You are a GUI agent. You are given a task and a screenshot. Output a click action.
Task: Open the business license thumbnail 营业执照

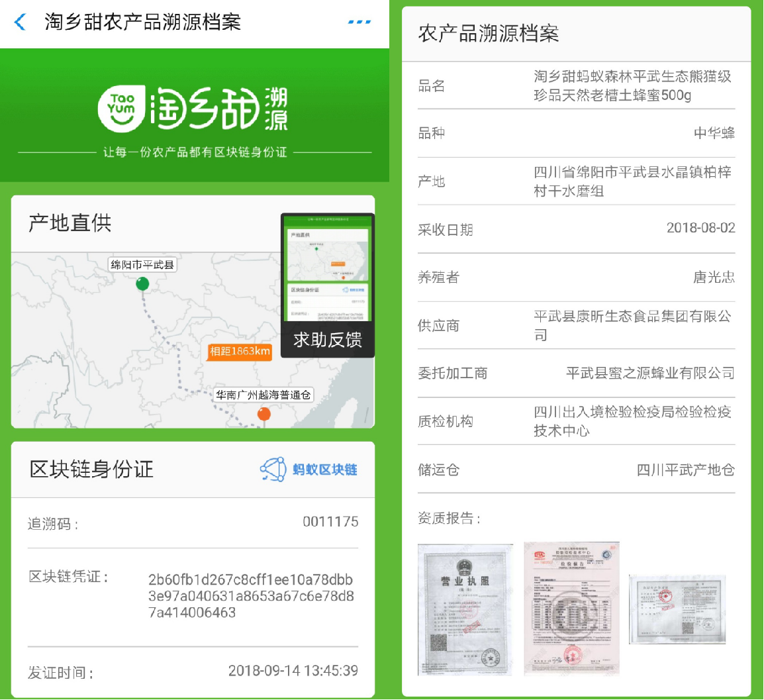465,610
